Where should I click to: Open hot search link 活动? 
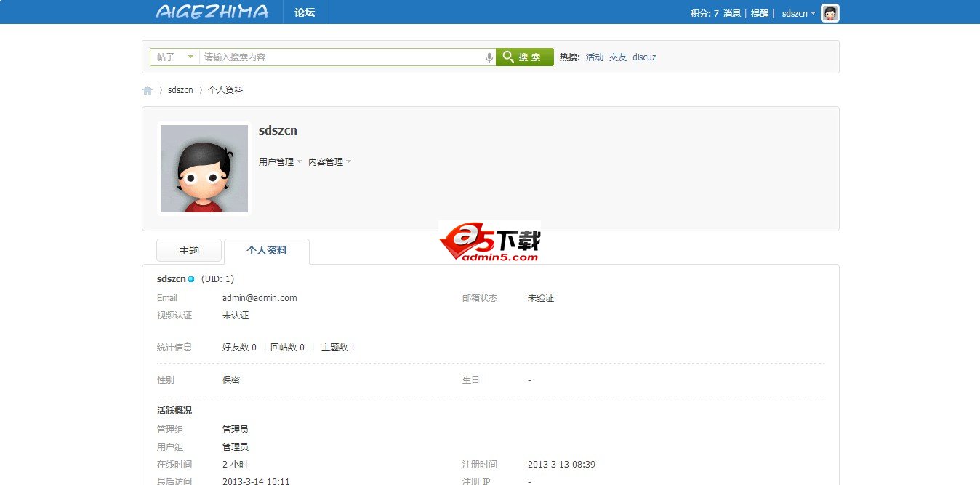595,57
